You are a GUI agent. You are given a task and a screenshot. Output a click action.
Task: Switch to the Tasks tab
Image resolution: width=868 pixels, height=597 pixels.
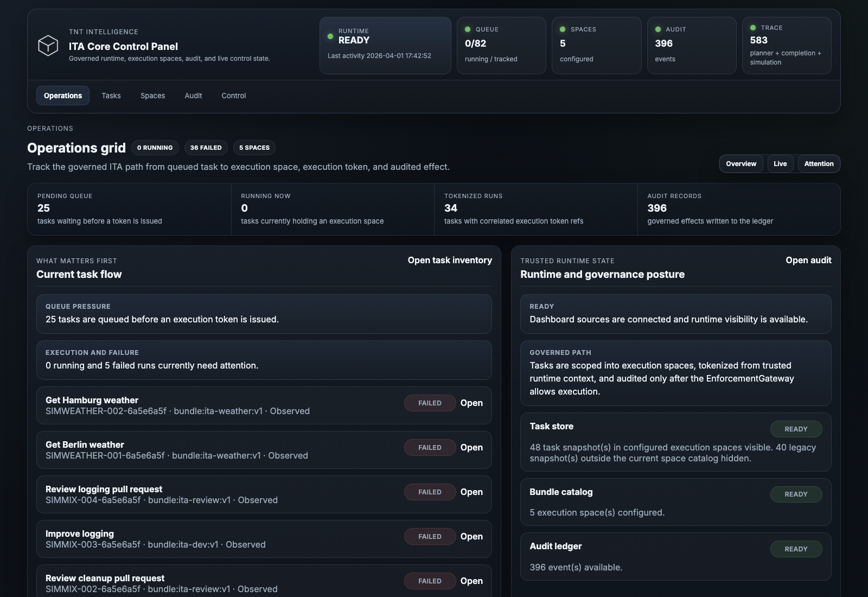pos(111,96)
